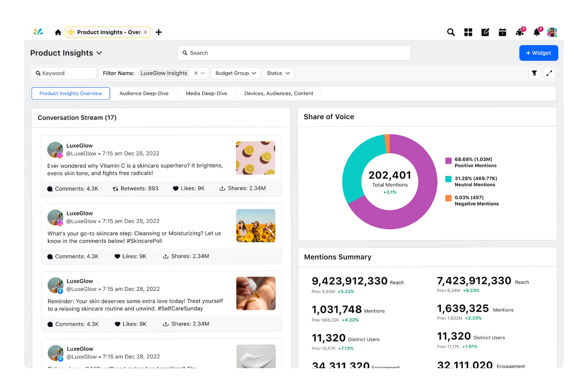Screen dimensions: 588x392
Task: Expand the Status filter dropdown
Action: tap(278, 73)
